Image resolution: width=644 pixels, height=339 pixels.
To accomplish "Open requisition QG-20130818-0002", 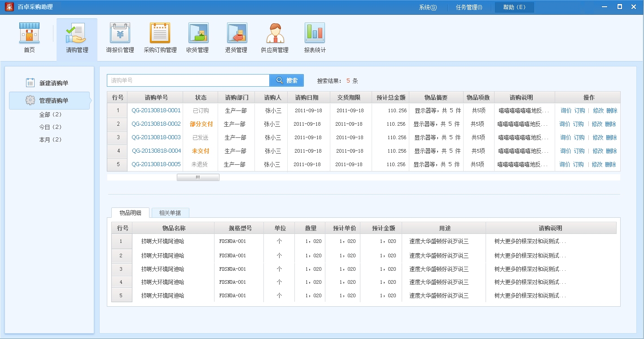I will [156, 124].
